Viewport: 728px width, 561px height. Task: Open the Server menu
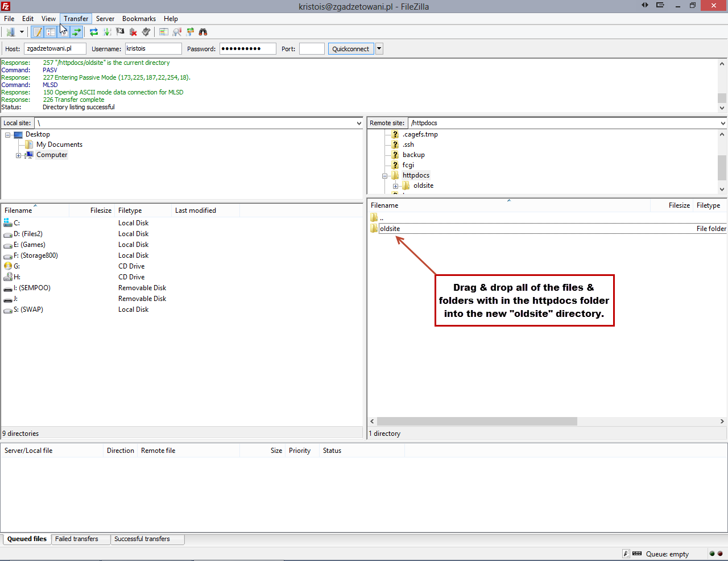[x=105, y=19]
